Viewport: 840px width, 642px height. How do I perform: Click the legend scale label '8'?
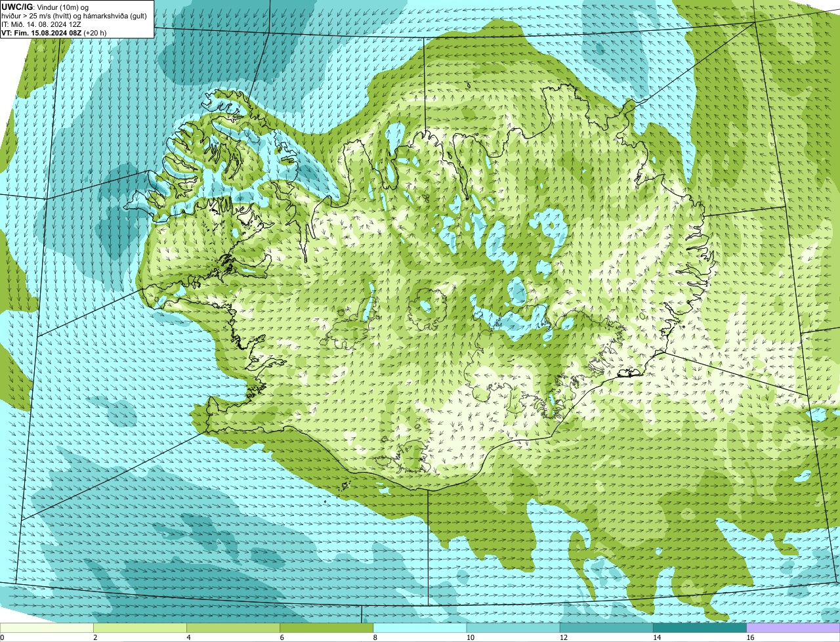pos(375,637)
